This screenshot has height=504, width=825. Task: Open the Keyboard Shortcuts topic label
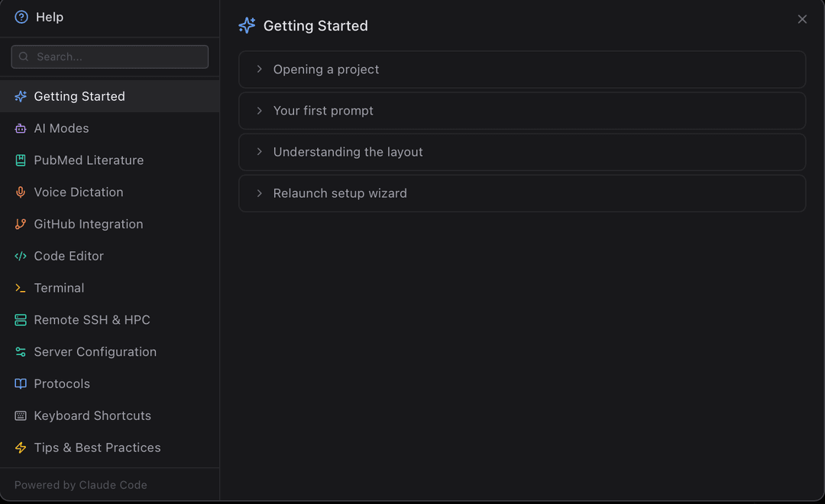[x=92, y=415]
